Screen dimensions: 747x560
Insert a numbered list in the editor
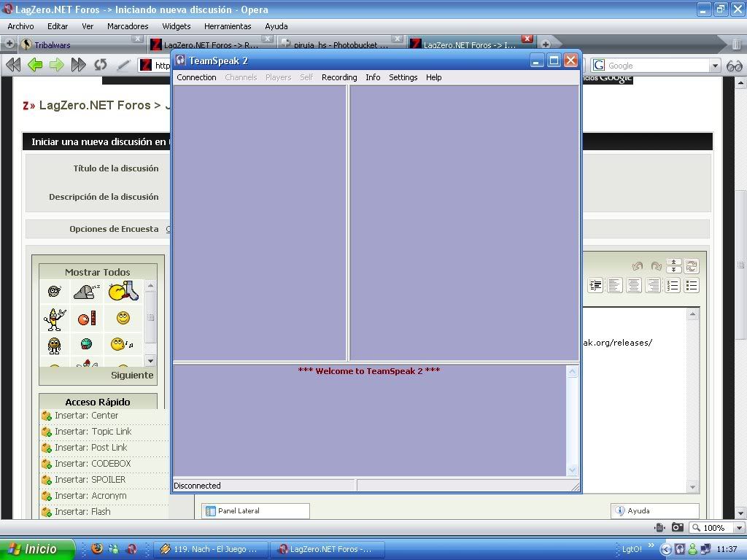tap(672, 285)
